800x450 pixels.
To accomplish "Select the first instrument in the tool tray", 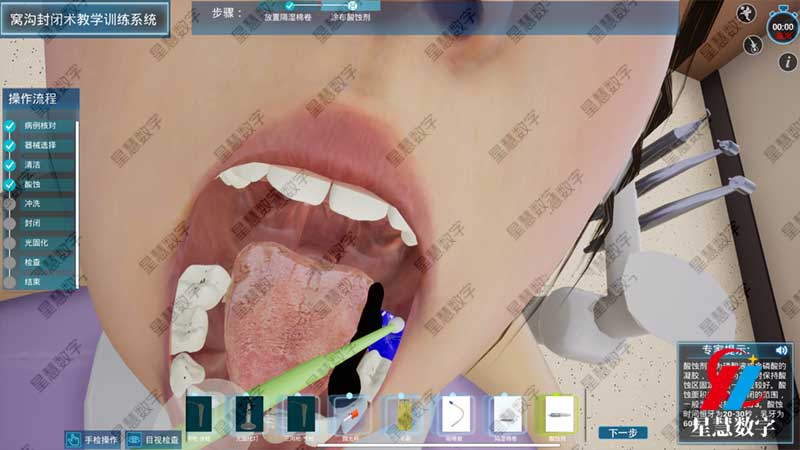I will pos(201,413).
